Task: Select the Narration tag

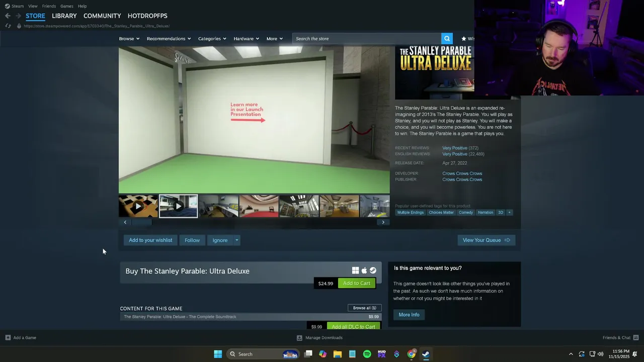Action: (x=486, y=212)
